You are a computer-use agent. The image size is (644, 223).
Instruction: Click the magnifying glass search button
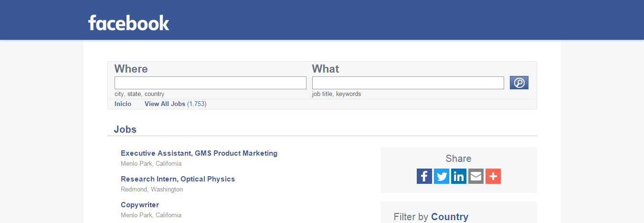[519, 83]
